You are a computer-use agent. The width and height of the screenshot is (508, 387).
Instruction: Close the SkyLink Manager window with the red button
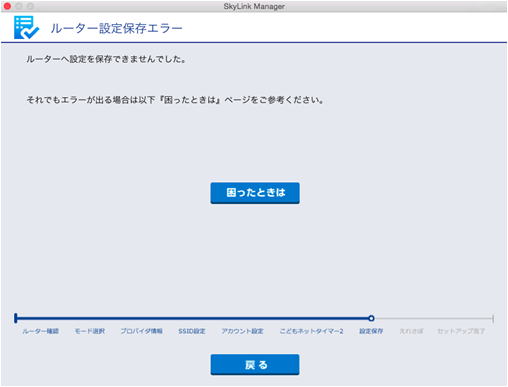pos(7,6)
